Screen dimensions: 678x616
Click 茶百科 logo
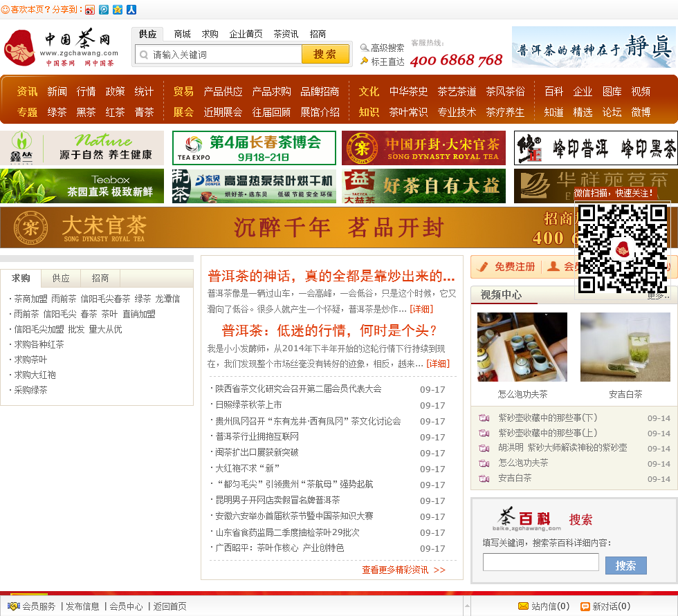[x=527, y=519]
